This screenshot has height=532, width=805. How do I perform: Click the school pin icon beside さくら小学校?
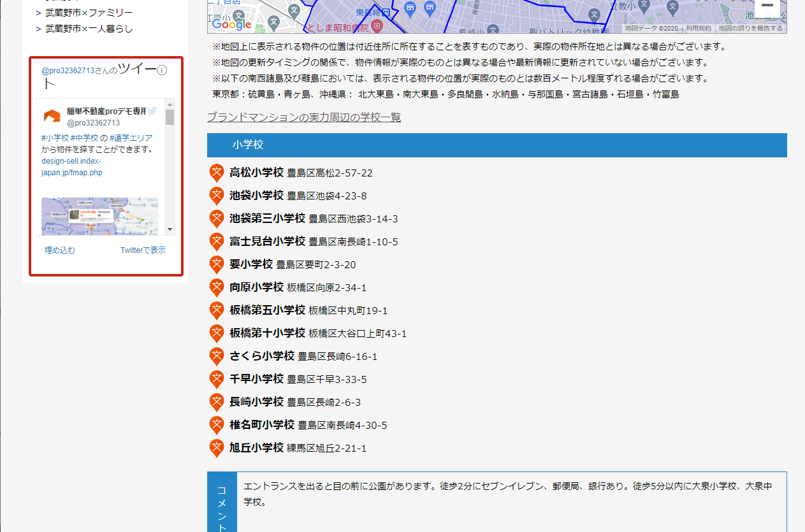click(217, 356)
